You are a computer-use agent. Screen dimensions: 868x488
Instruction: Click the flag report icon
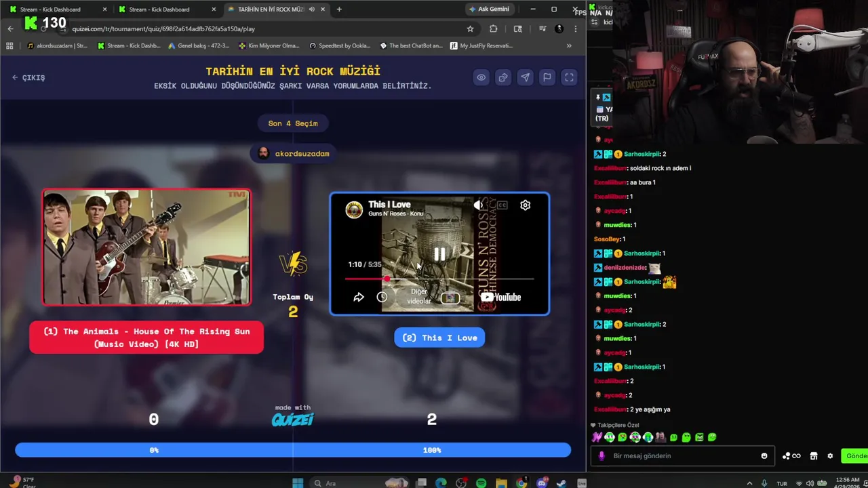pos(547,77)
